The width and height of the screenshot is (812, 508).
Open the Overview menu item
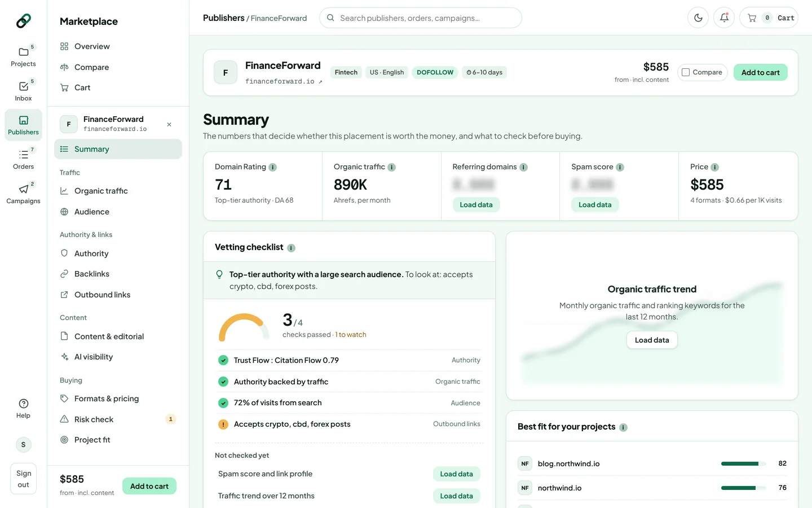(118, 46)
